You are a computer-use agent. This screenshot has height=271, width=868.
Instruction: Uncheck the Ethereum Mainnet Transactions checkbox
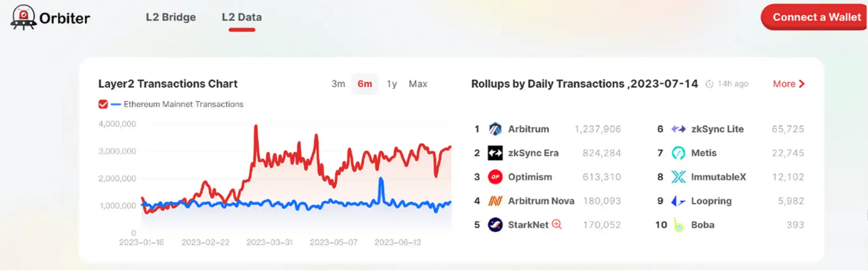pyautogui.click(x=103, y=104)
